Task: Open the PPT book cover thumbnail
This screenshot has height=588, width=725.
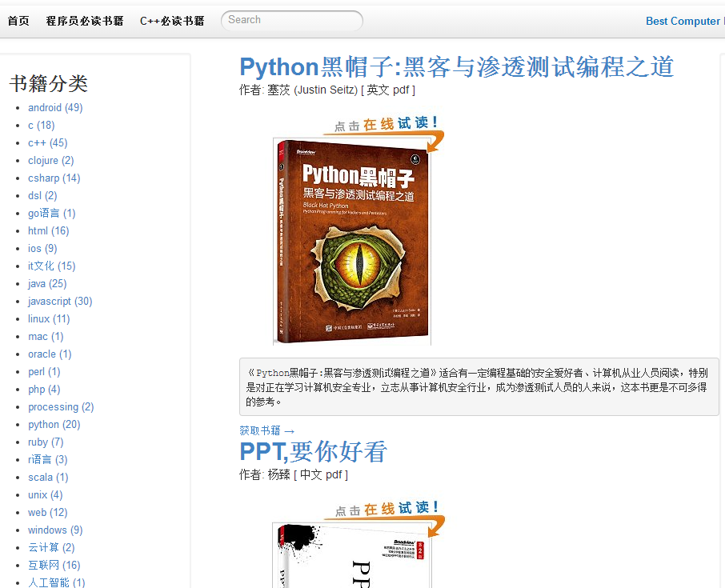Action: coord(352,556)
